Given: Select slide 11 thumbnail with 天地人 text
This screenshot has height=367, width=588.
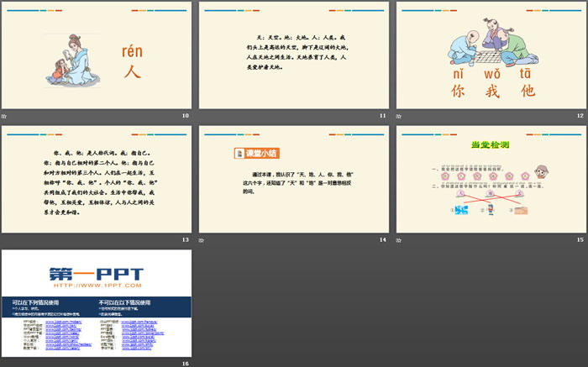Looking at the screenshot, I should (x=294, y=55).
